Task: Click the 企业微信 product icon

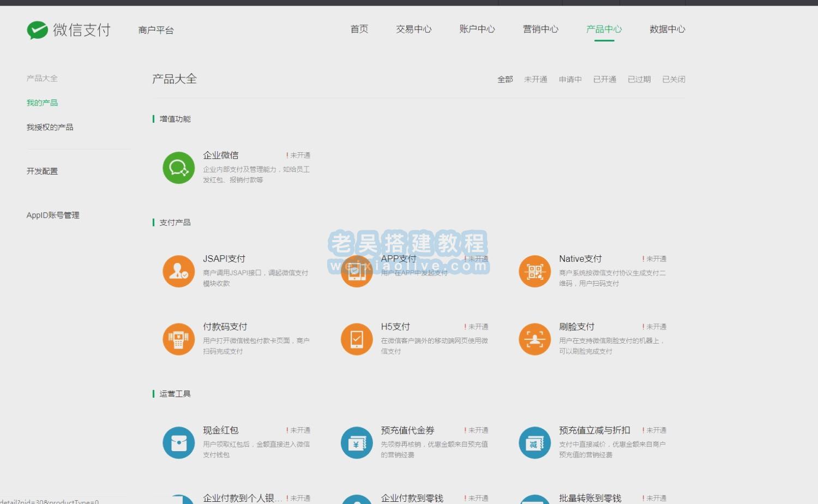Action: coord(178,167)
